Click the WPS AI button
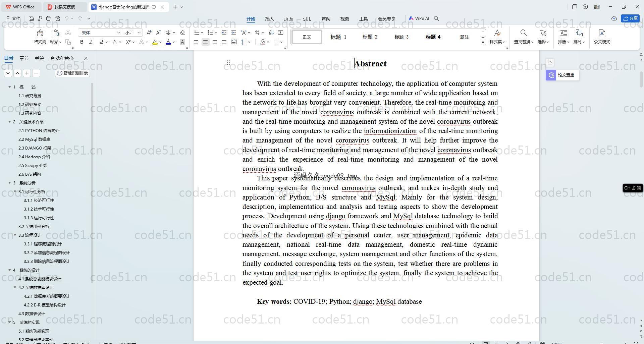Image resolution: width=644 pixels, height=344 pixels. (419, 18)
